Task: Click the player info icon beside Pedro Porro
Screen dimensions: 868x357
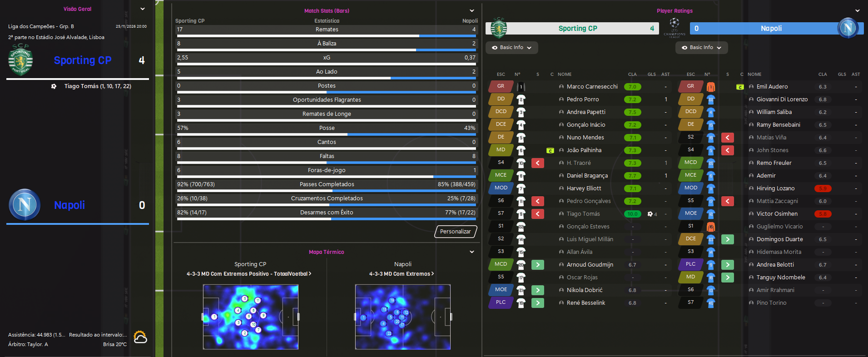Action: [x=561, y=99]
